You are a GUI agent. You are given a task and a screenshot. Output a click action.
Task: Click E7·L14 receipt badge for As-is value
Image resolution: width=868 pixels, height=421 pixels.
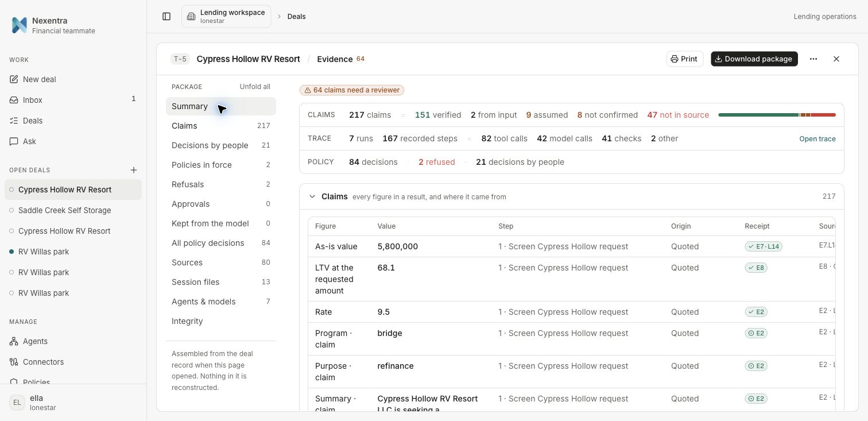[x=764, y=246]
